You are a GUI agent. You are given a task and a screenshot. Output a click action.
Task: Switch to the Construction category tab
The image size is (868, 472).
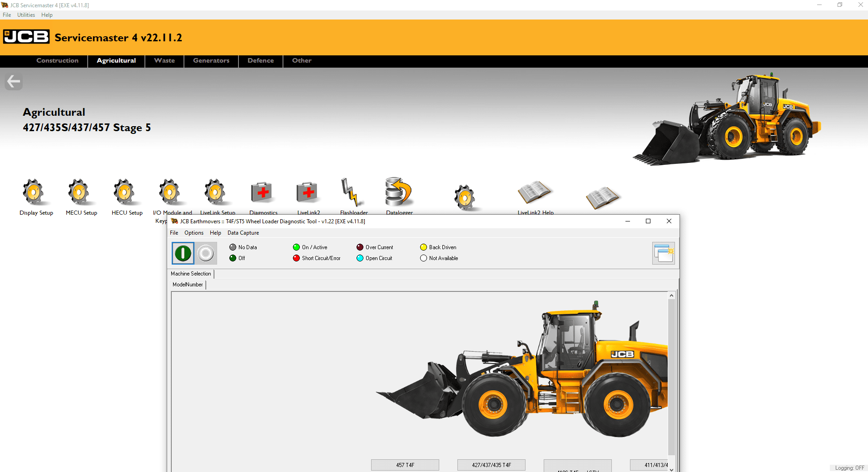[57, 61]
